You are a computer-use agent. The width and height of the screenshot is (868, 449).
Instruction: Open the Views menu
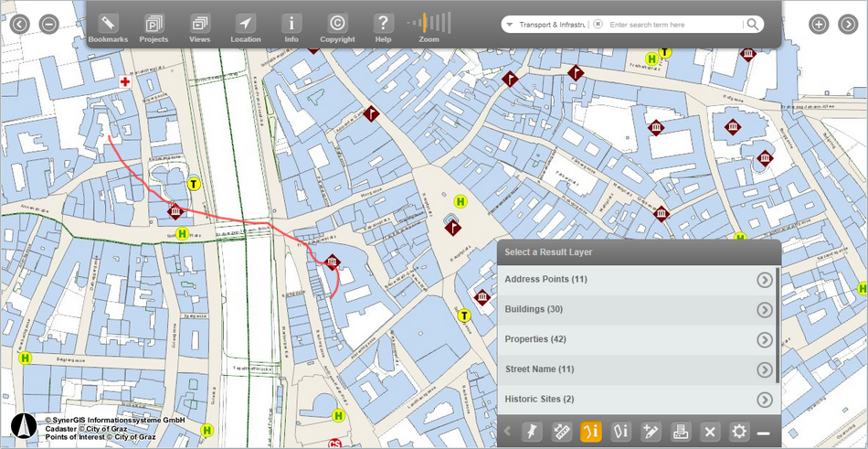click(199, 28)
